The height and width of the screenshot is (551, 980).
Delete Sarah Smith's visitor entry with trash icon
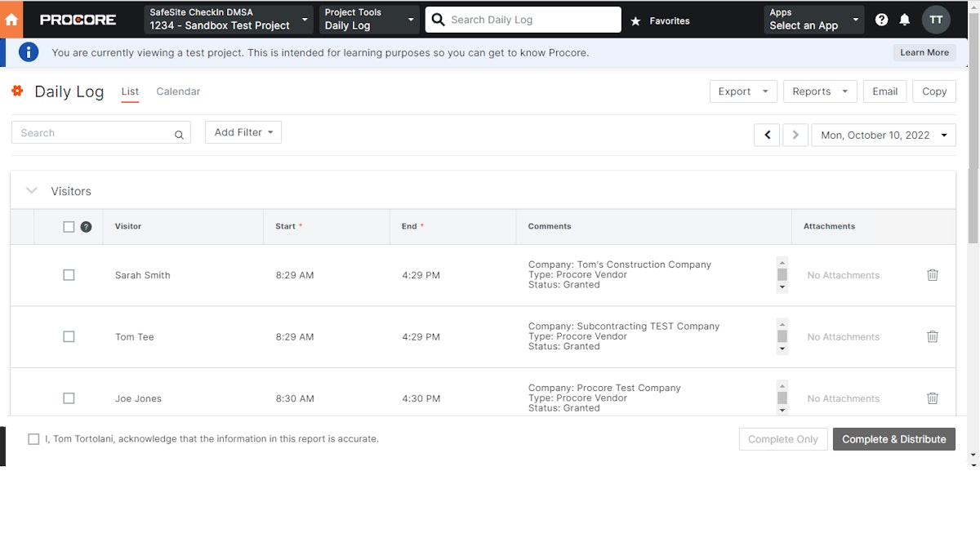(933, 275)
